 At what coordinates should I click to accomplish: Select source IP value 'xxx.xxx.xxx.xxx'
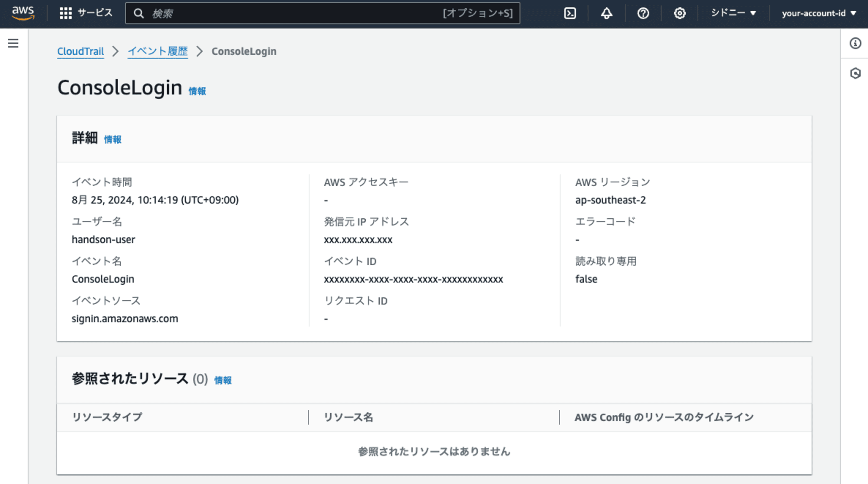[x=358, y=240]
